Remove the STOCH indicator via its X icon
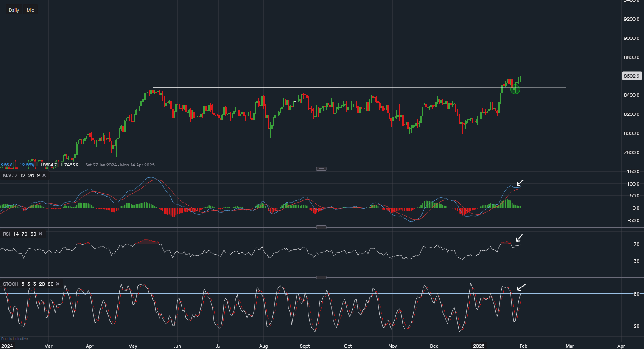 click(x=58, y=284)
